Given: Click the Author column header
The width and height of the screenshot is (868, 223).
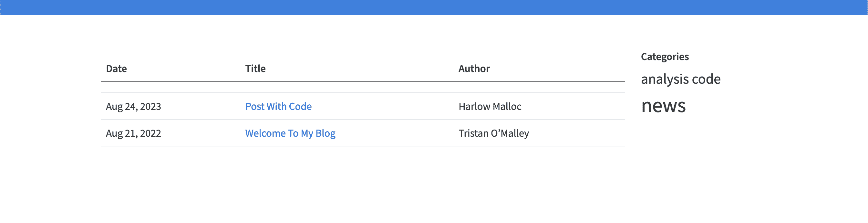Looking at the screenshot, I should point(474,69).
